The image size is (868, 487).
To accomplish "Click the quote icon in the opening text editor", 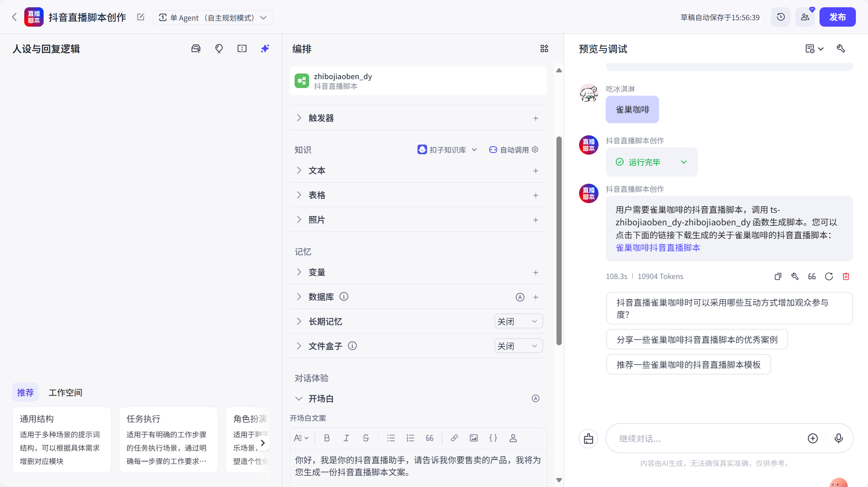I will point(429,438).
